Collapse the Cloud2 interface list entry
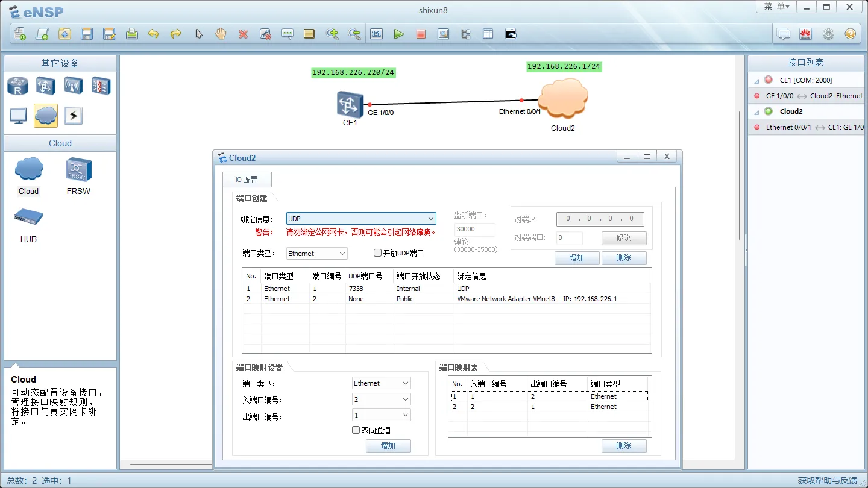This screenshot has height=488, width=868. coord(757,112)
